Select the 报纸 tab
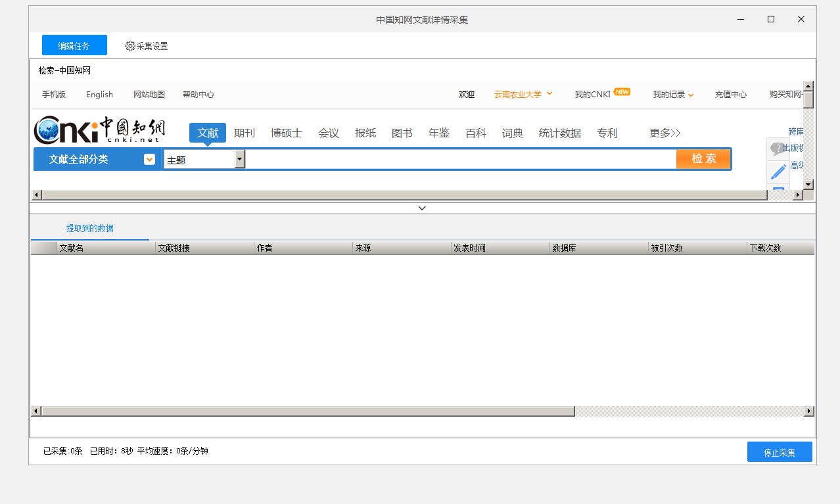 coord(365,133)
